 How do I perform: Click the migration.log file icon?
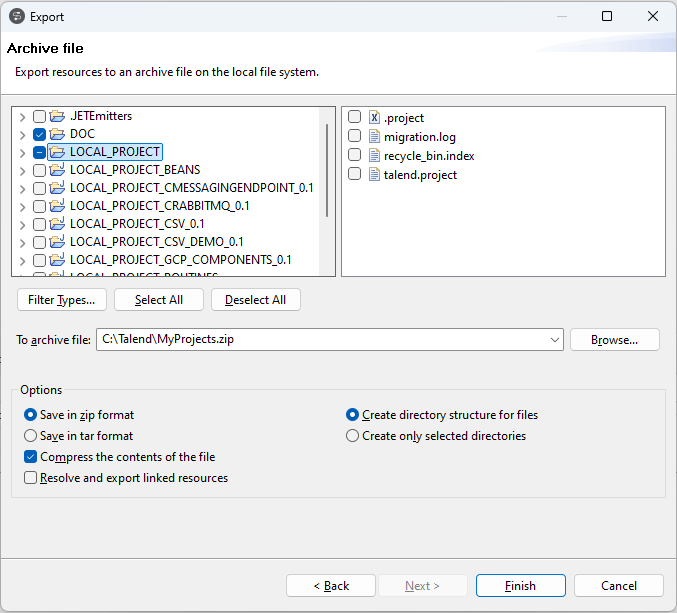pyautogui.click(x=375, y=137)
